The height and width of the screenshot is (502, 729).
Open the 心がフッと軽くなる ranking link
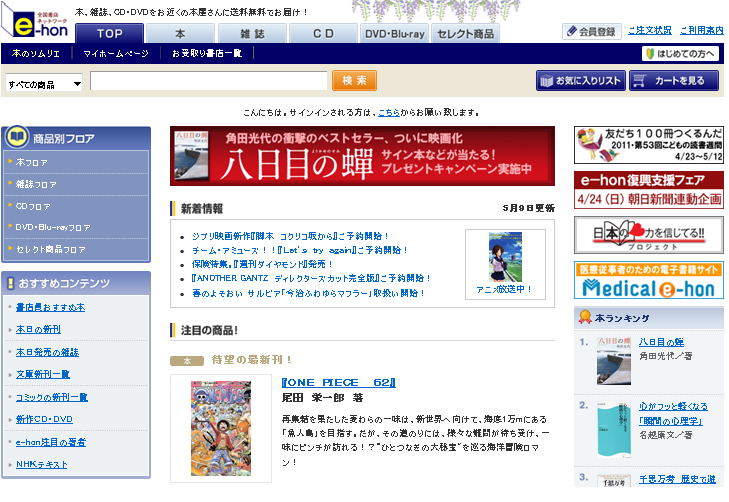[x=673, y=406]
